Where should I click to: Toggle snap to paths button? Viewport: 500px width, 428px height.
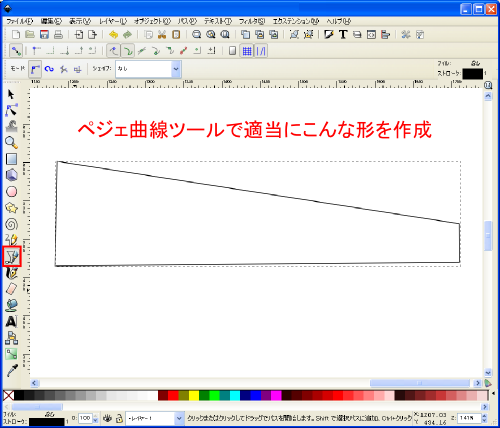(128, 51)
